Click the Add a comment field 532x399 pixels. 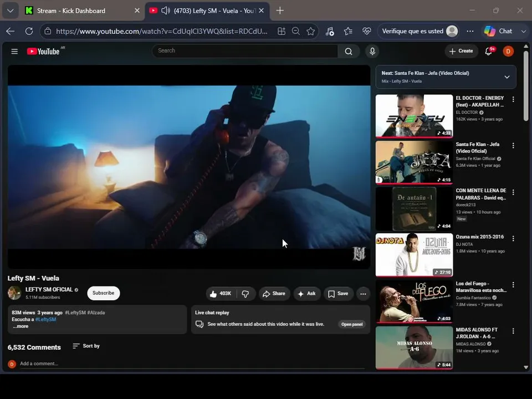[x=192, y=364]
